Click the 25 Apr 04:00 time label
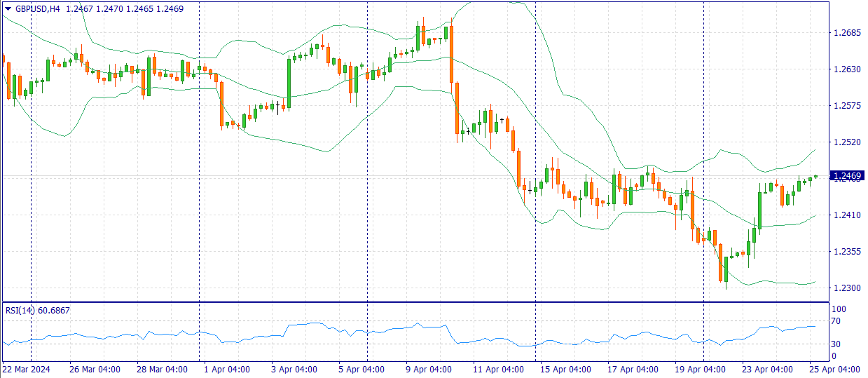 point(834,370)
